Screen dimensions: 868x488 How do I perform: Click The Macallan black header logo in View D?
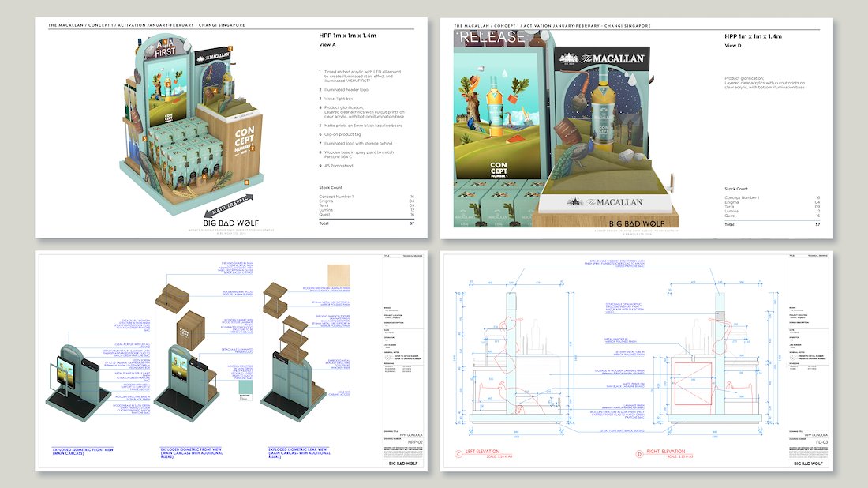tap(602, 58)
